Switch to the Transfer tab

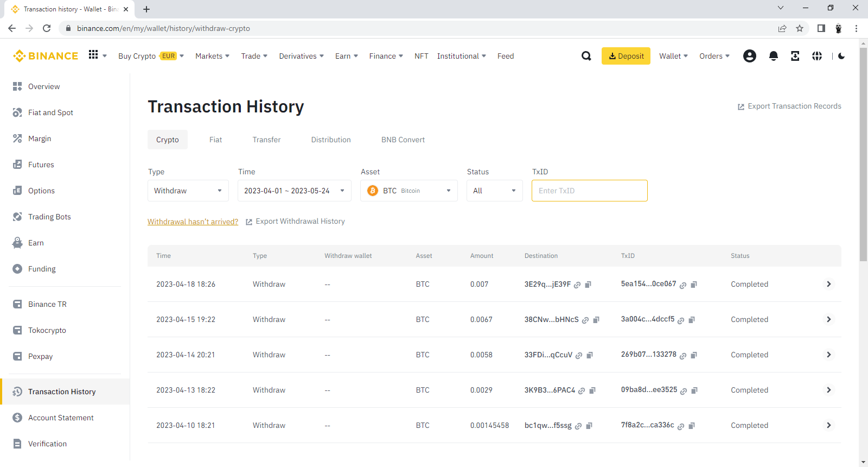(x=266, y=140)
